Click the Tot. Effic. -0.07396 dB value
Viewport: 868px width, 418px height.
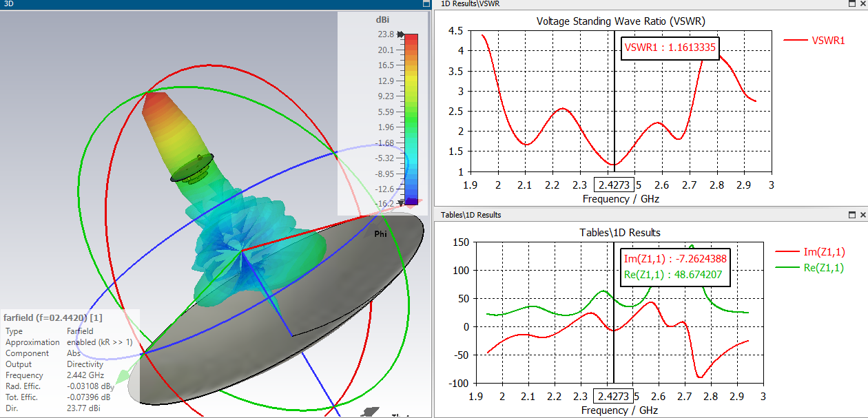pyautogui.click(x=88, y=397)
